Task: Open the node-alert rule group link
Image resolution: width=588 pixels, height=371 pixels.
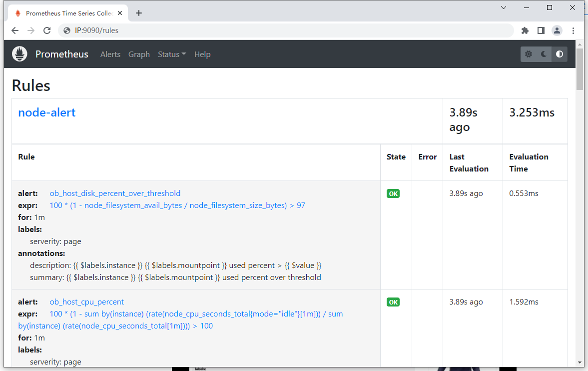Action: click(47, 112)
